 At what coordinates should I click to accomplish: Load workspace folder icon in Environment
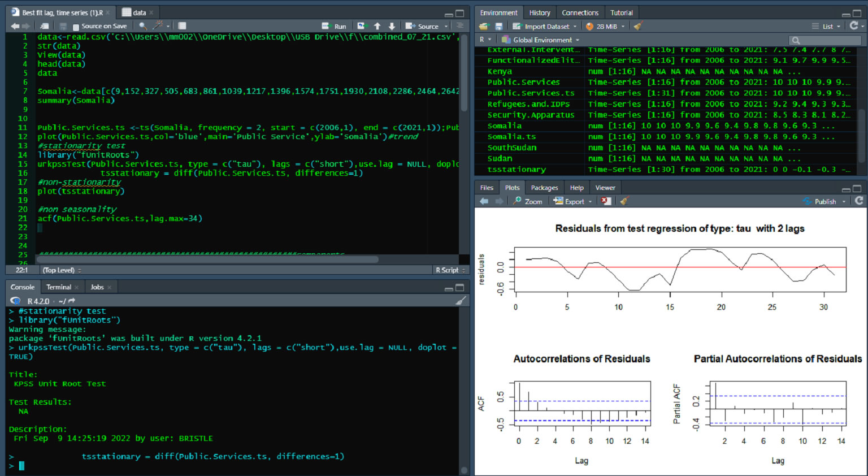(x=483, y=26)
